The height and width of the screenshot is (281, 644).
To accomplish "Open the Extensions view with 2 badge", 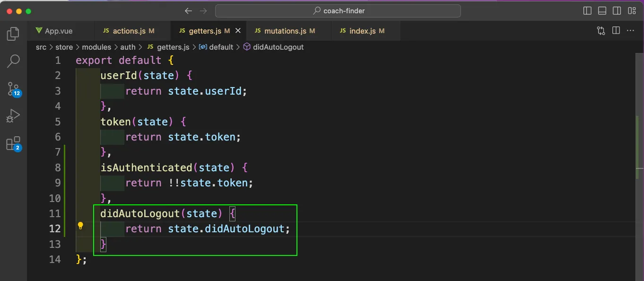I will point(13,143).
